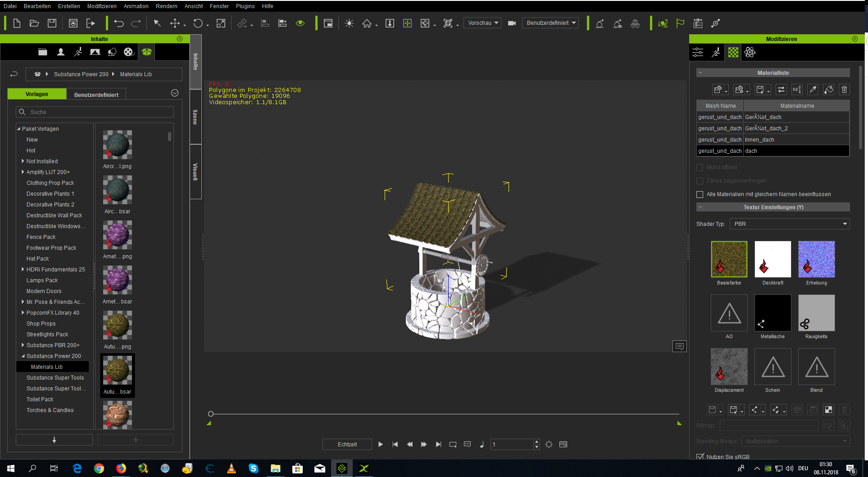Click the Erhebung normal map swatch
Viewport: 868px width, 477px height.
(x=816, y=259)
